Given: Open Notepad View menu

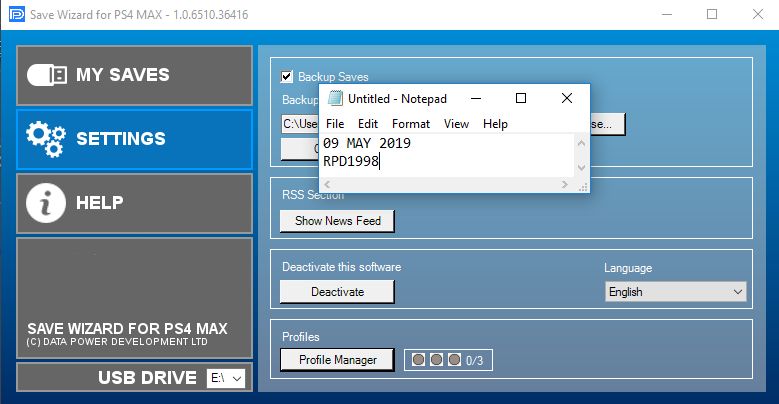Looking at the screenshot, I should click(456, 124).
